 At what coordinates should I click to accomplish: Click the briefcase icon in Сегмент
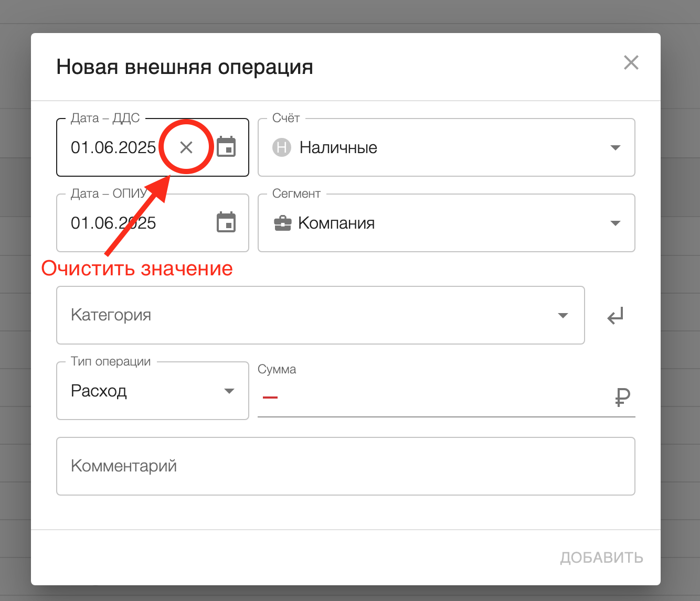tap(282, 223)
